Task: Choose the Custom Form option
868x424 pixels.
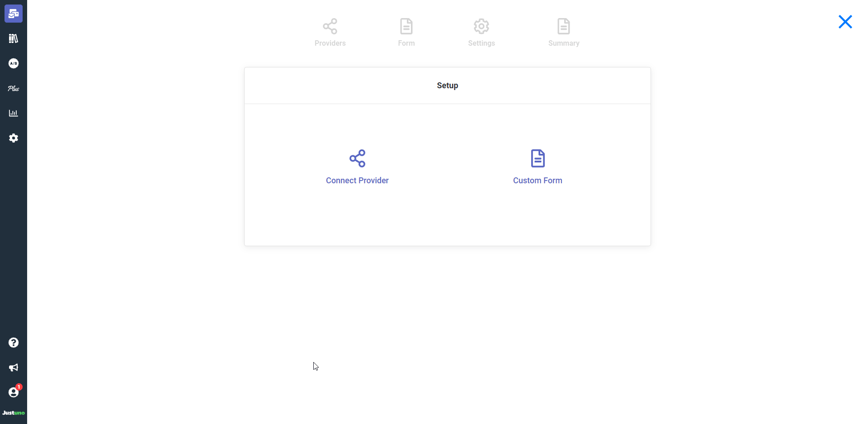Action: pos(538,180)
